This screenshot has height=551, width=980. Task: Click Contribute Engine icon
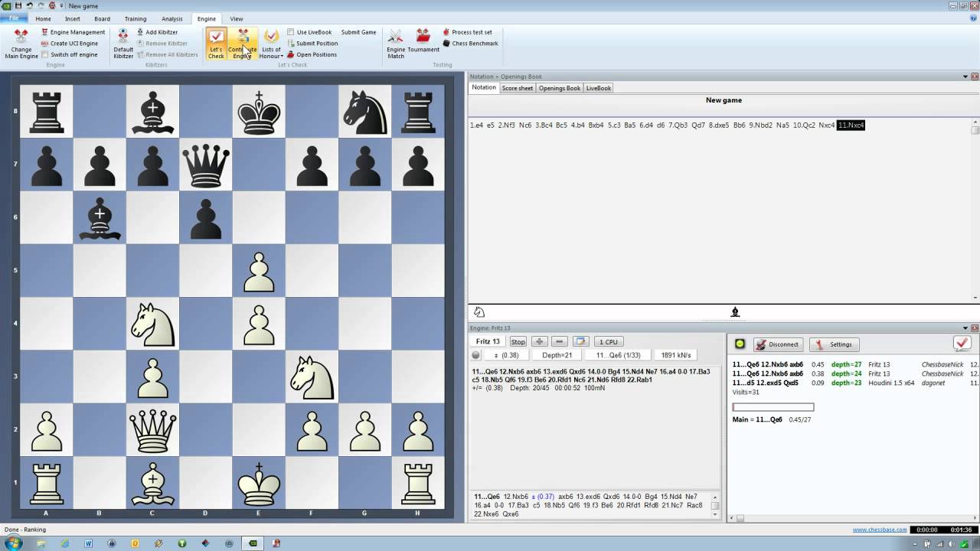pos(243,36)
